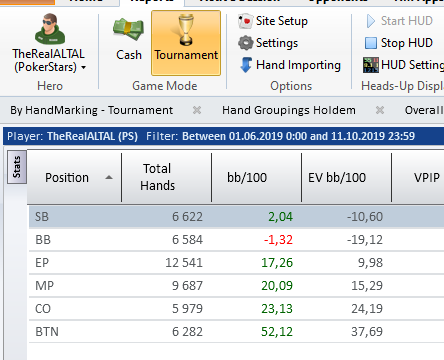Select the BTN position row
This screenshot has width=444, height=360.
[236, 332]
